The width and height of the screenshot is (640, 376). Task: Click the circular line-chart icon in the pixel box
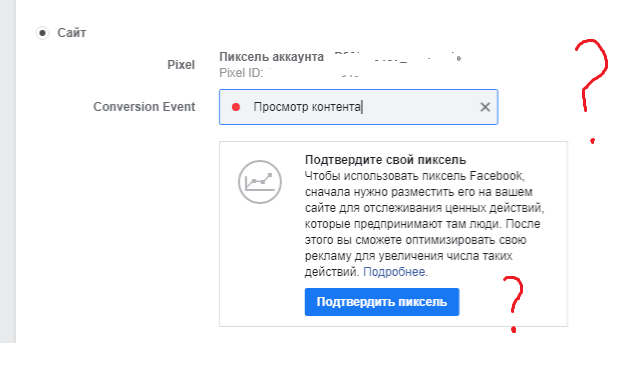pyautogui.click(x=260, y=182)
